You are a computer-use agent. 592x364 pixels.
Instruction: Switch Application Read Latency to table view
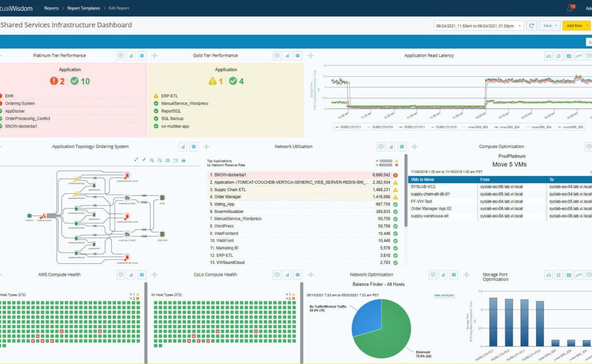[x=569, y=56]
